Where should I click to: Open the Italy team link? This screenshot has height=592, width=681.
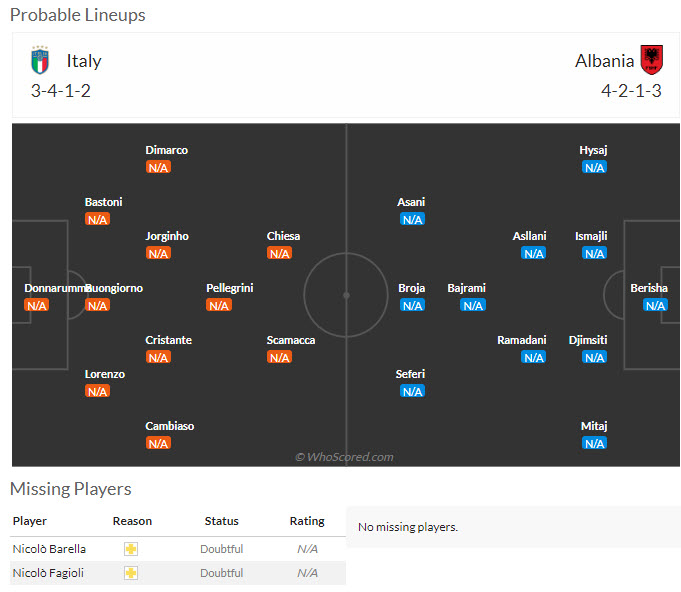point(84,60)
